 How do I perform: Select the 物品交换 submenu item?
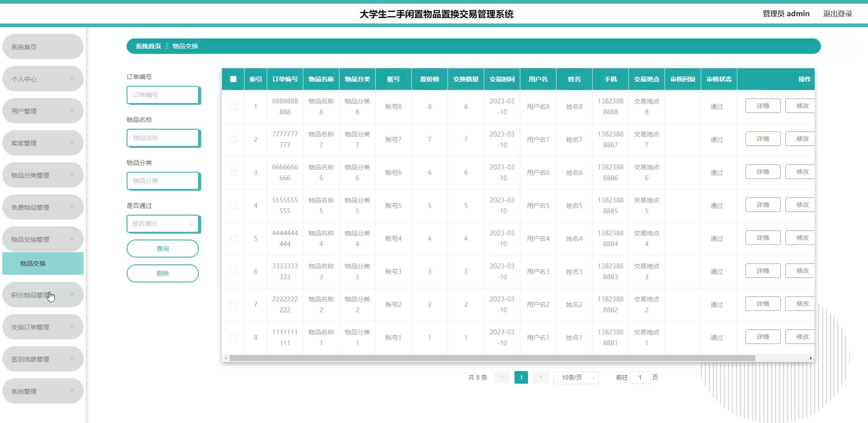(43, 263)
